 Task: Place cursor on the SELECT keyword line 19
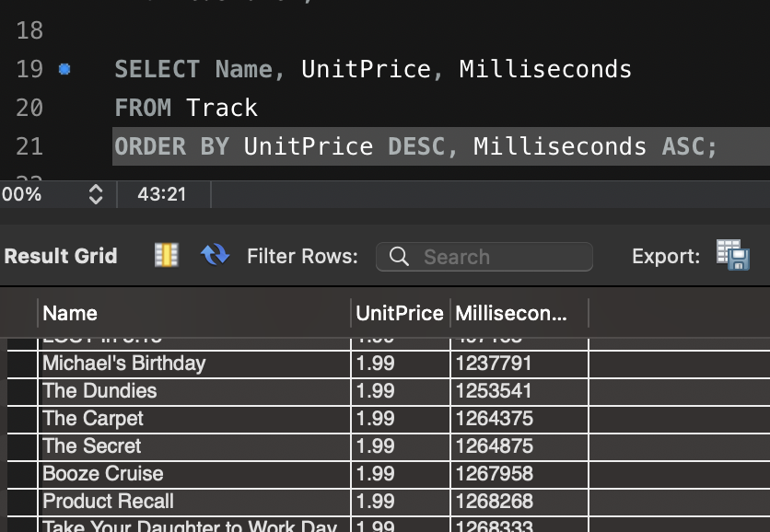pyautogui.click(x=157, y=69)
